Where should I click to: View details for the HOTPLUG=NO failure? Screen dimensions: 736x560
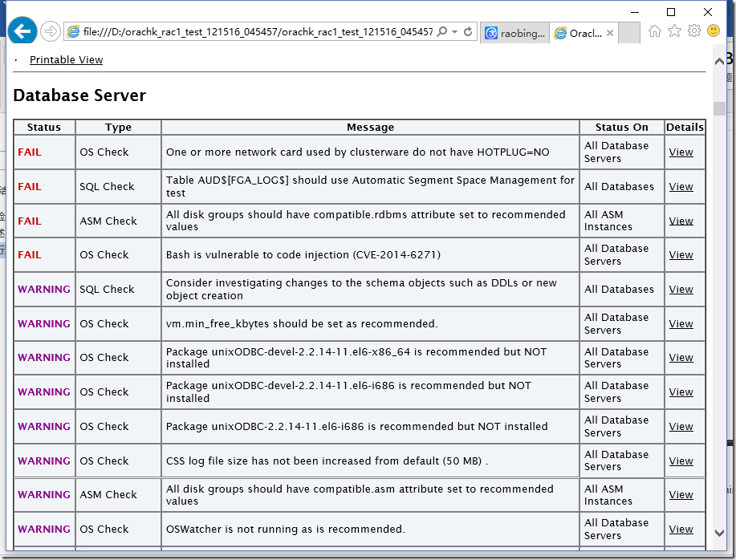(681, 152)
